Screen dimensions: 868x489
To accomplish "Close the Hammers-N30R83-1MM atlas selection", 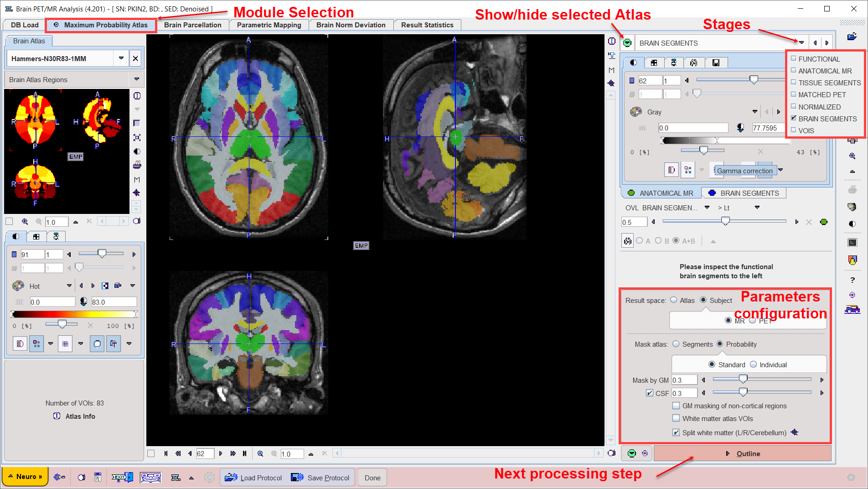I will point(135,58).
